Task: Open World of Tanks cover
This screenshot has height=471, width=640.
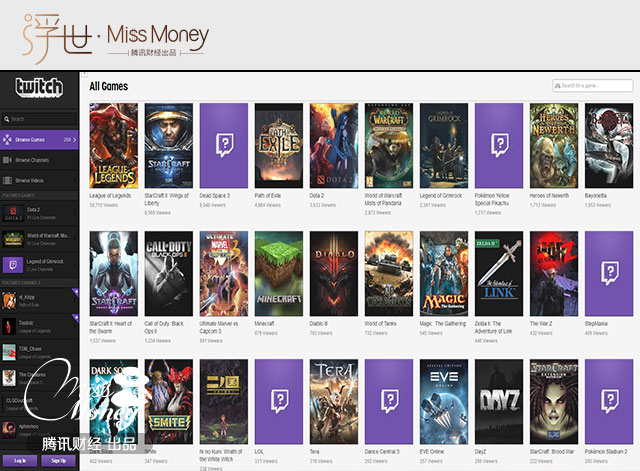Action: pos(389,273)
